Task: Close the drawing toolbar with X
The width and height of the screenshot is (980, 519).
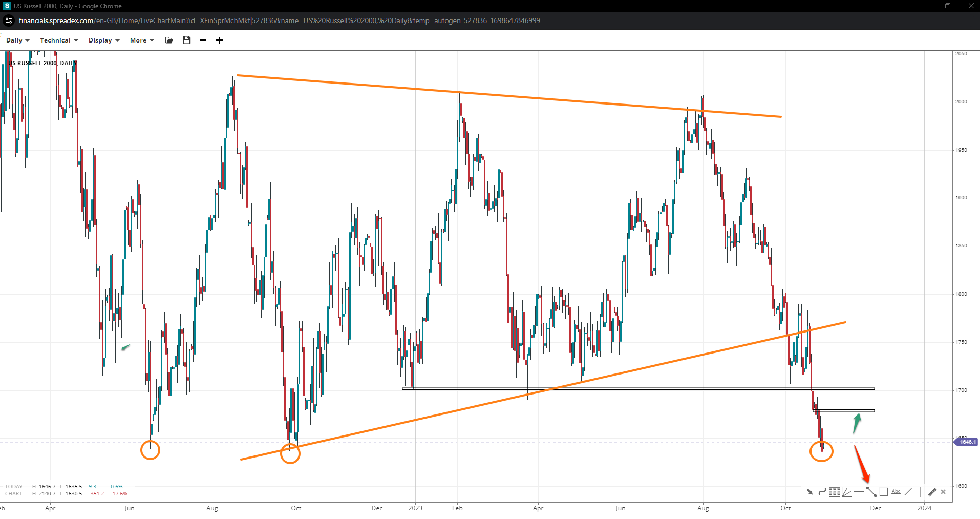Action: coord(943,492)
